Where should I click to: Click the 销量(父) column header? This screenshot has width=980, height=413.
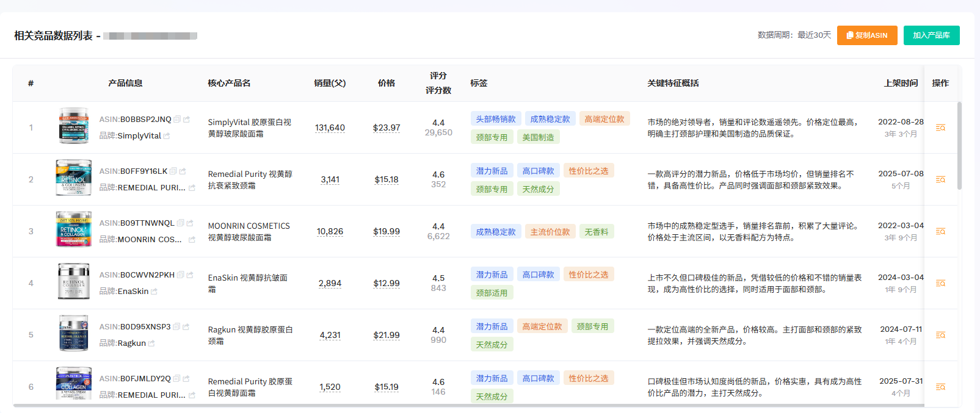(330, 83)
